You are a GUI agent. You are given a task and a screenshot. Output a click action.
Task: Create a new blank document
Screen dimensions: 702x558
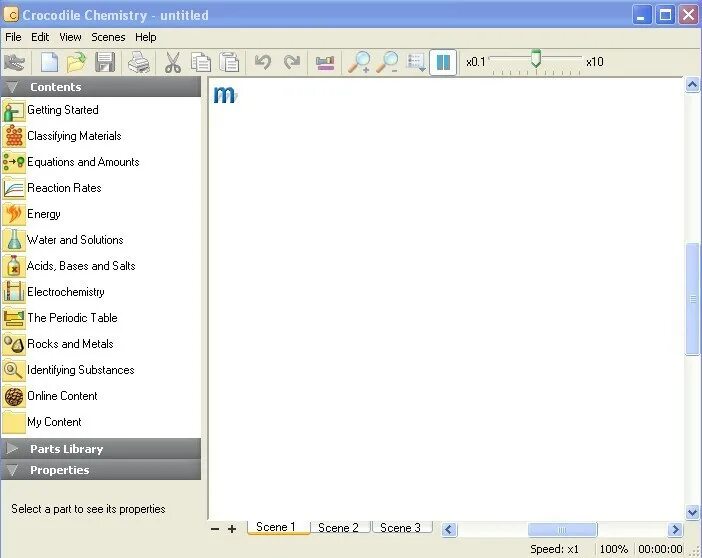(x=49, y=62)
